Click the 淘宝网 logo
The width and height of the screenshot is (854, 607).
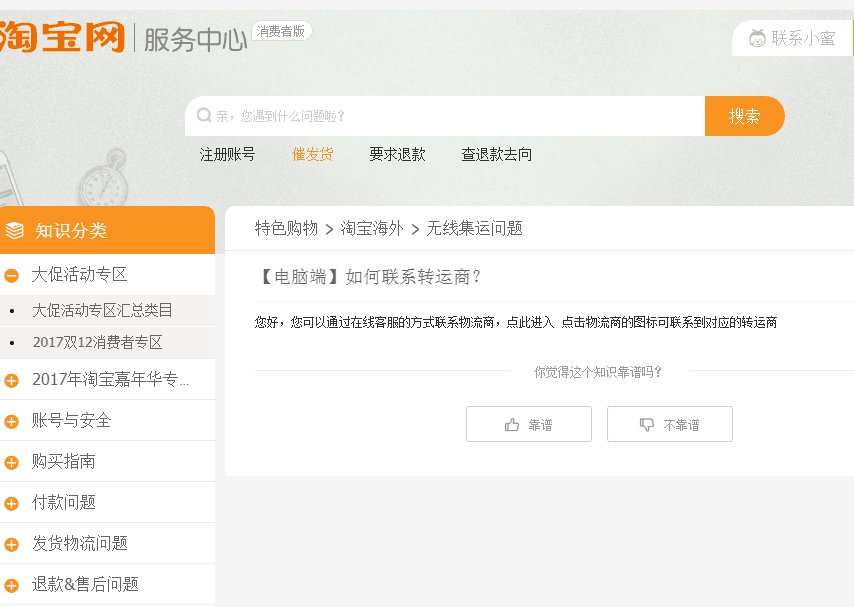click(60, 36)
